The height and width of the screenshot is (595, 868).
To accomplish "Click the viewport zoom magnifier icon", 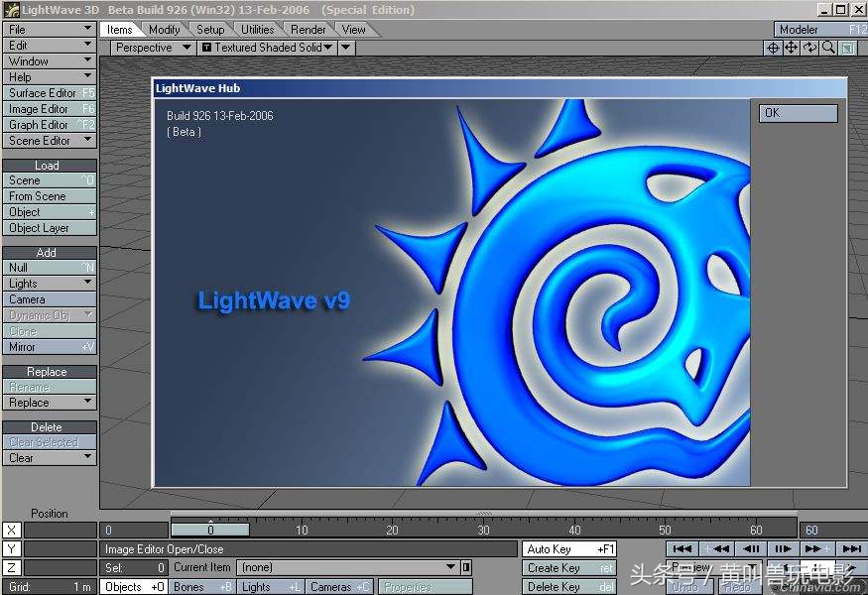I will (x=828, y=49).
